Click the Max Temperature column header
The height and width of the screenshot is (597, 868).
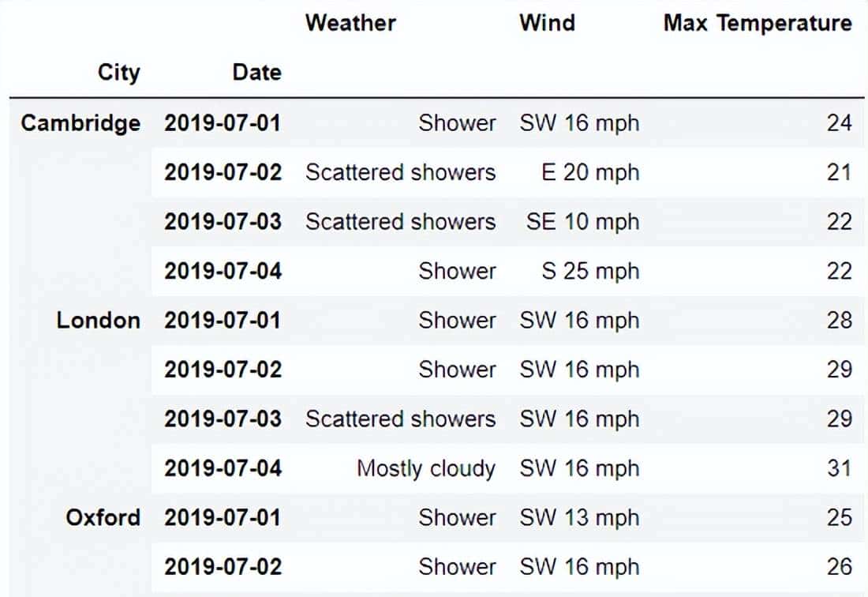[x=758, y=22]
